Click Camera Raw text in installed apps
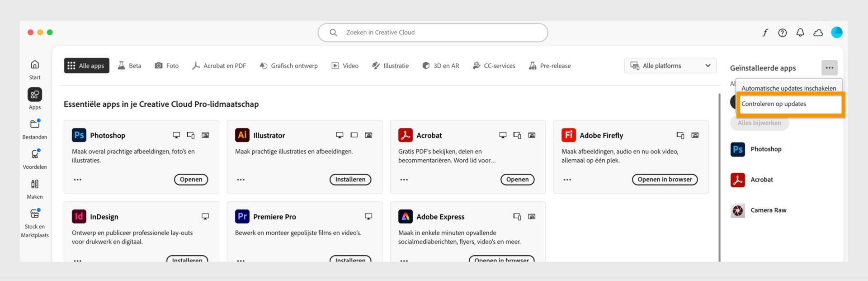This screenshot has height=281, width=868. [769, 210]
